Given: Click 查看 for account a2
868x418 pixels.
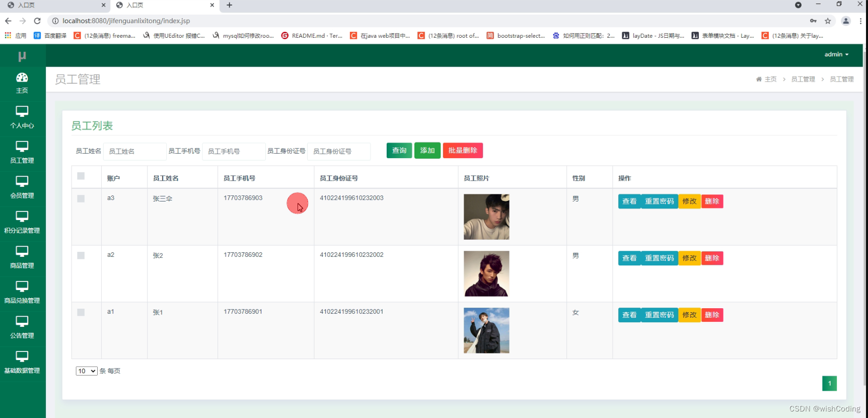Looking at the screenshot, I should 629,258.
